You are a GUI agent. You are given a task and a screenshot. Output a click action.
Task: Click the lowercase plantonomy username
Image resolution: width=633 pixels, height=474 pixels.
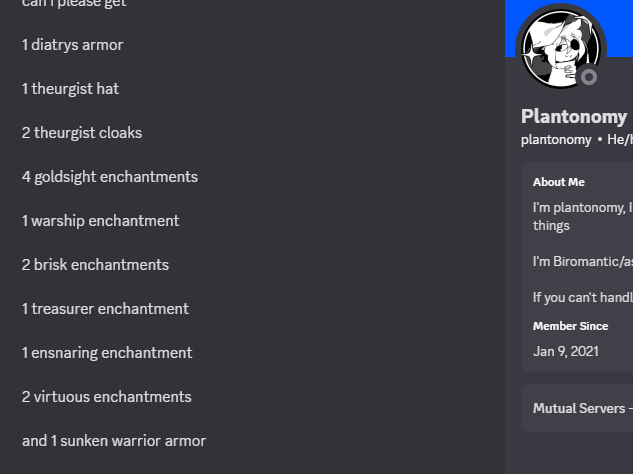tap(556, 139)
